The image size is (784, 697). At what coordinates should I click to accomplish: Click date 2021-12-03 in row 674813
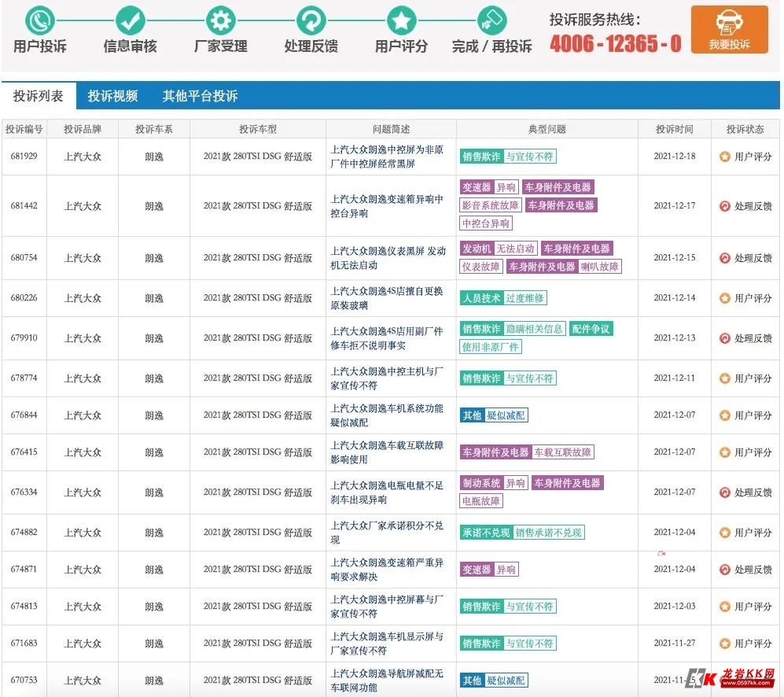click(675, 606)
